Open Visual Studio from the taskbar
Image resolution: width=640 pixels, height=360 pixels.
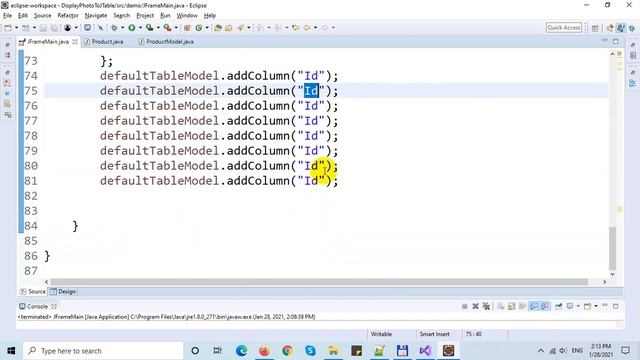click(425, 351)
